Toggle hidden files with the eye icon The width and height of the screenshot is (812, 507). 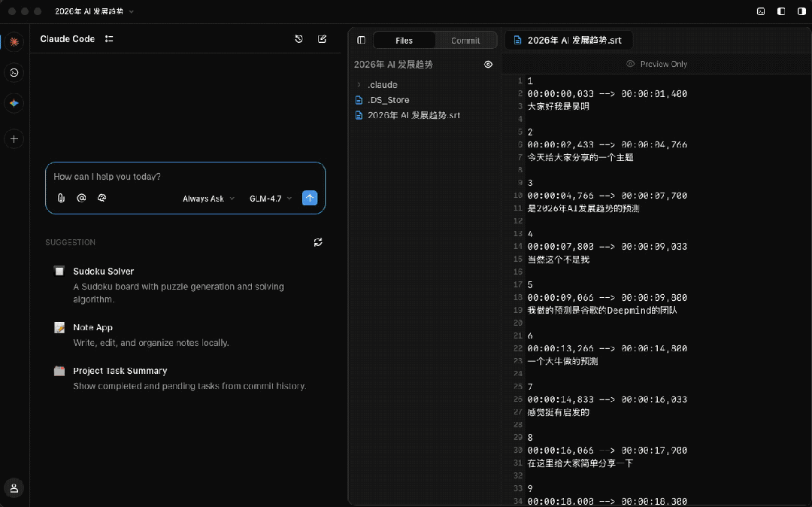point(489,64)
